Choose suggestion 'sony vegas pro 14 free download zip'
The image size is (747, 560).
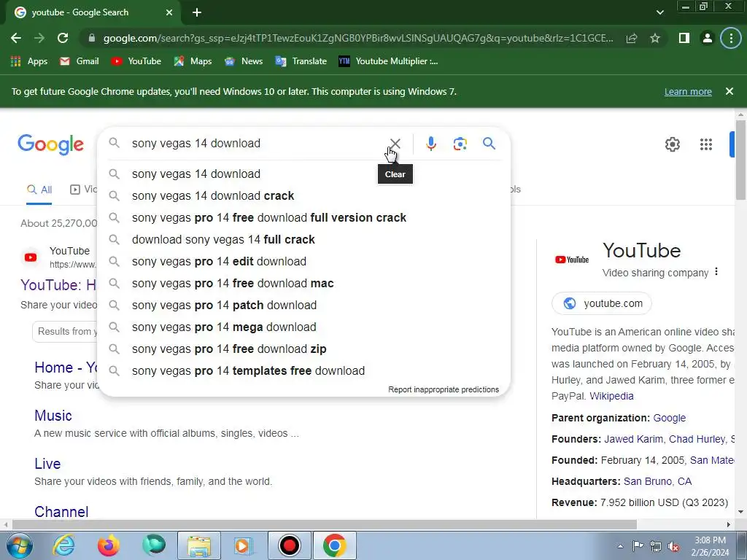[304, 349]
